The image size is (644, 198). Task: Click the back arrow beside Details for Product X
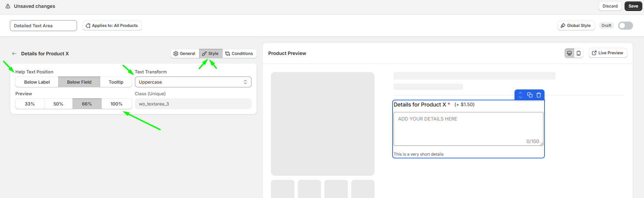[x=14, y=54]
